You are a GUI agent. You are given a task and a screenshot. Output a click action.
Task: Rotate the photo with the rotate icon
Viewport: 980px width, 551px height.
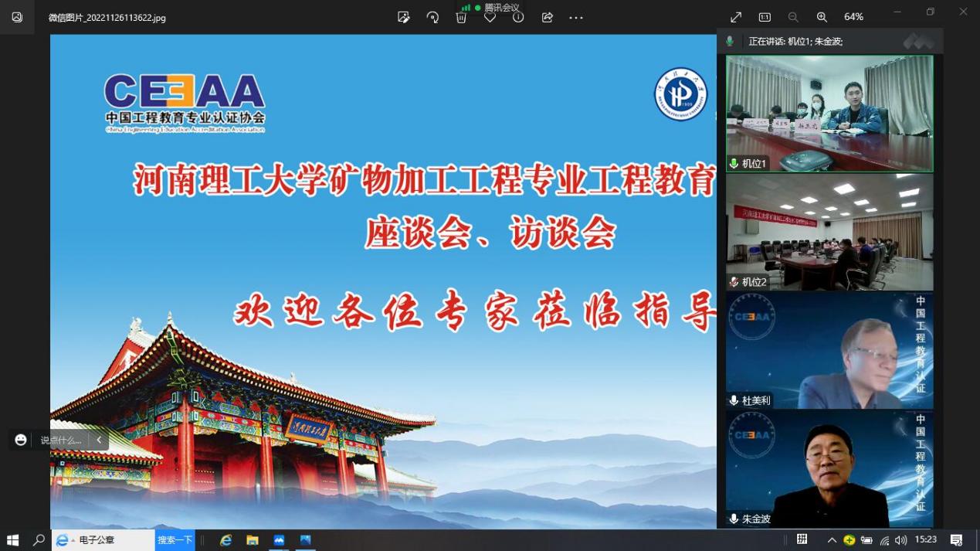click(x=432, y=17)
